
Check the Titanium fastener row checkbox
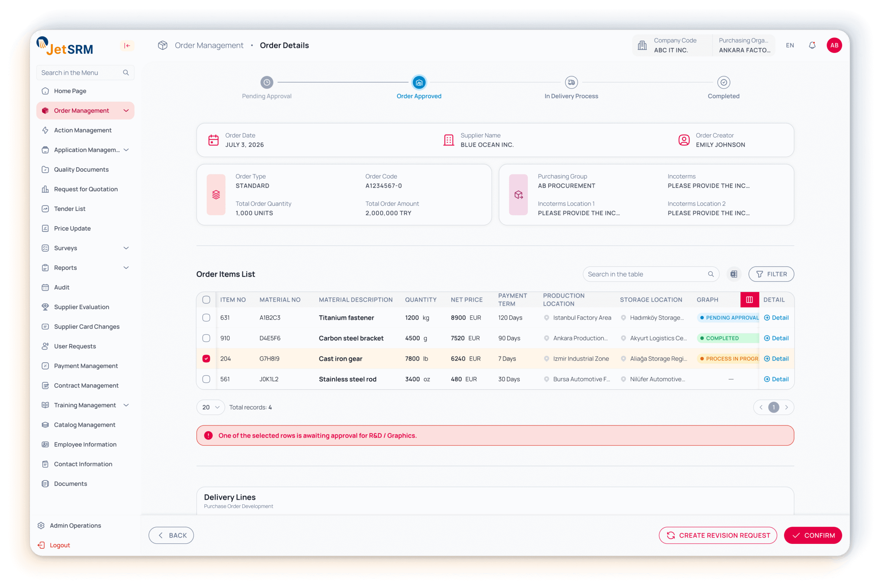206,318
